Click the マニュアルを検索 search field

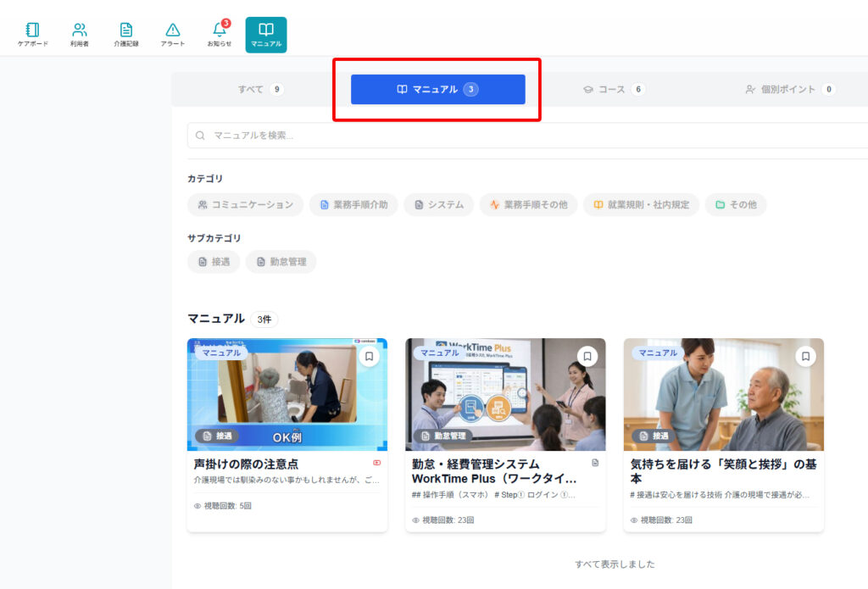(526, 136)
